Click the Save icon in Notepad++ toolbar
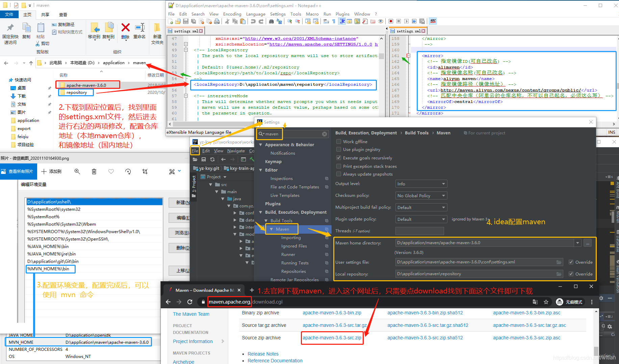 click(x=186, y=21)
